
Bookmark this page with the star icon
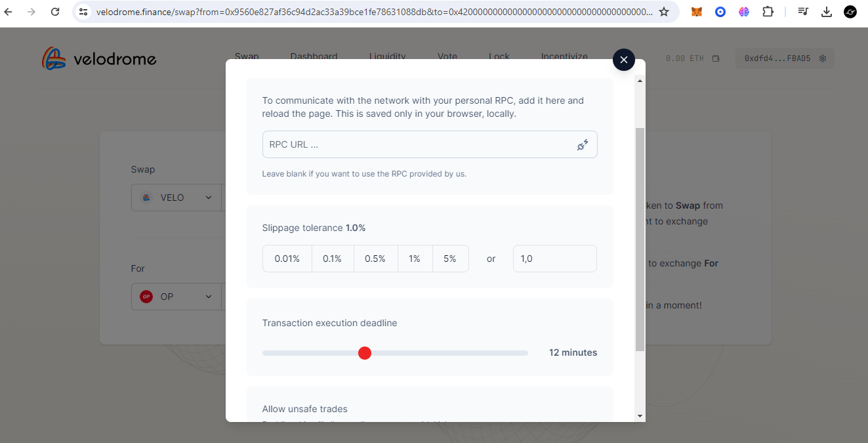664,12
